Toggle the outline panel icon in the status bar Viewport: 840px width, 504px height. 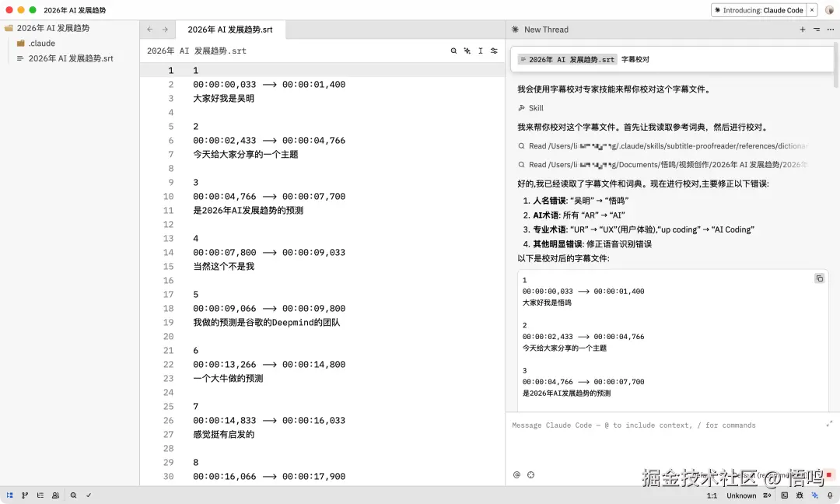pyautogui.click(x=40, y=495)
